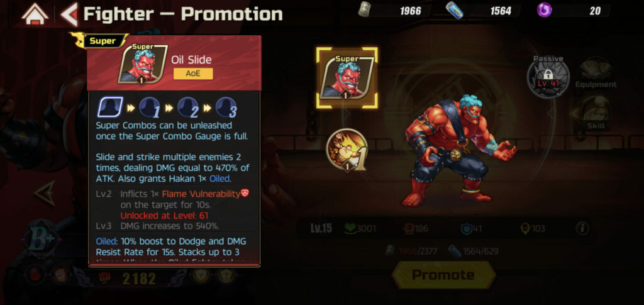
Task: Open the info icon beside stats
Action: coord(582,228)
